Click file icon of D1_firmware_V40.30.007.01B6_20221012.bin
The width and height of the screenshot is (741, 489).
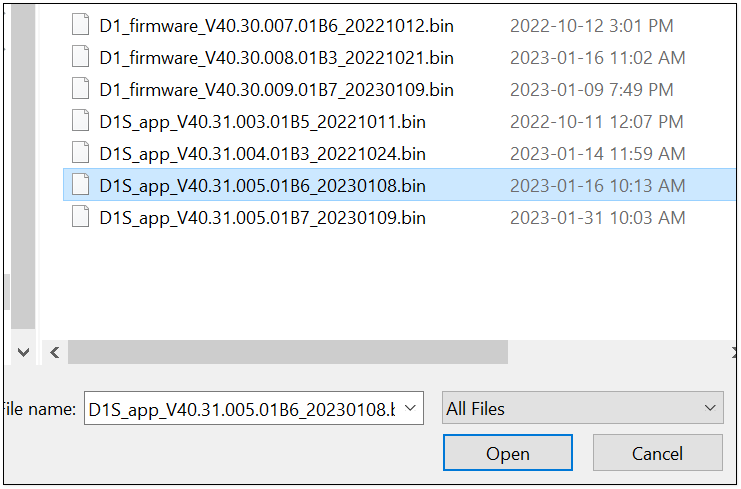[x=80, y=25]
